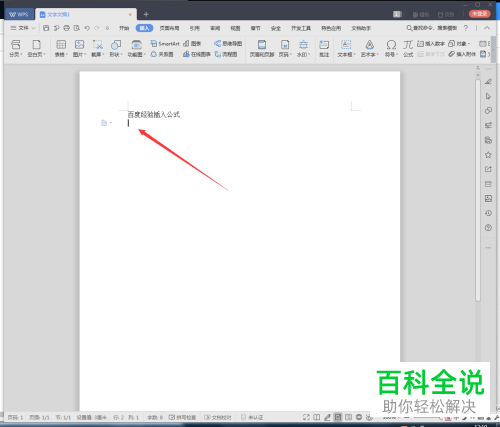Click the Redo arrow icon
The width and height of the screenshot is (500, 427).
(x=97, y=28)
